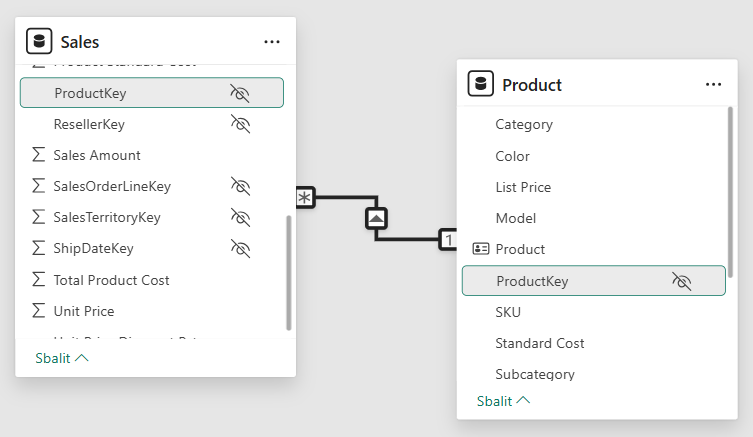Toggle visibility of ShipDateKey field
This screenshot has height=437, width=753.
tap(239, 248)
